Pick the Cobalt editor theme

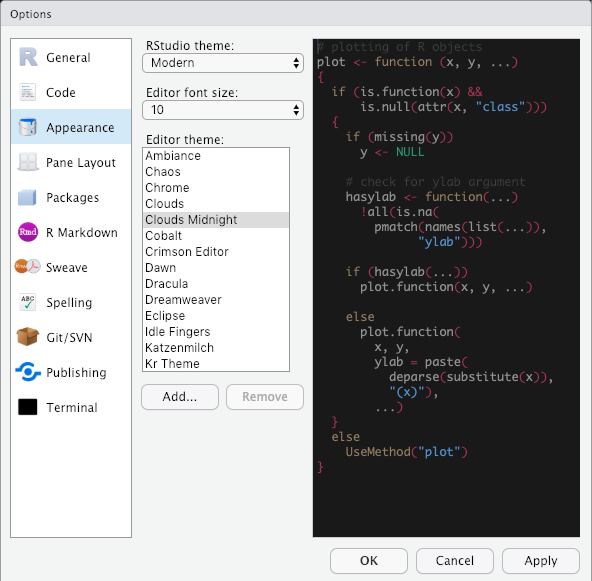[x=216, y=236]
